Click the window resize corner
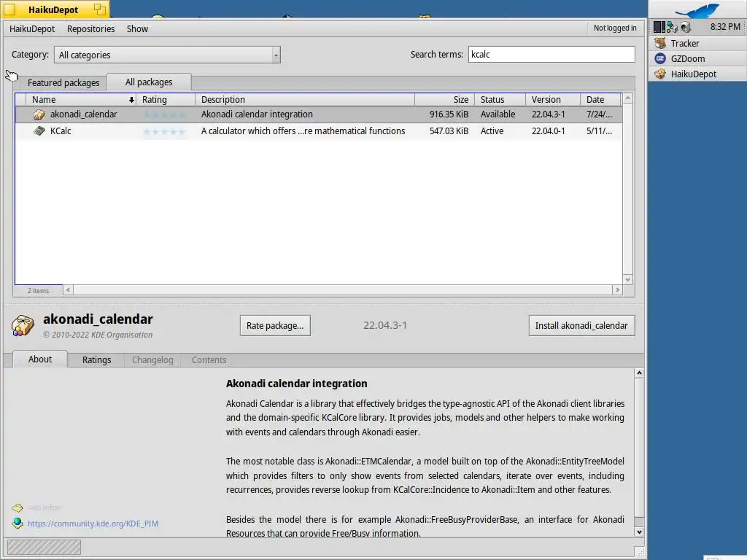Screen dimensions: 747x560 [640, 552]
